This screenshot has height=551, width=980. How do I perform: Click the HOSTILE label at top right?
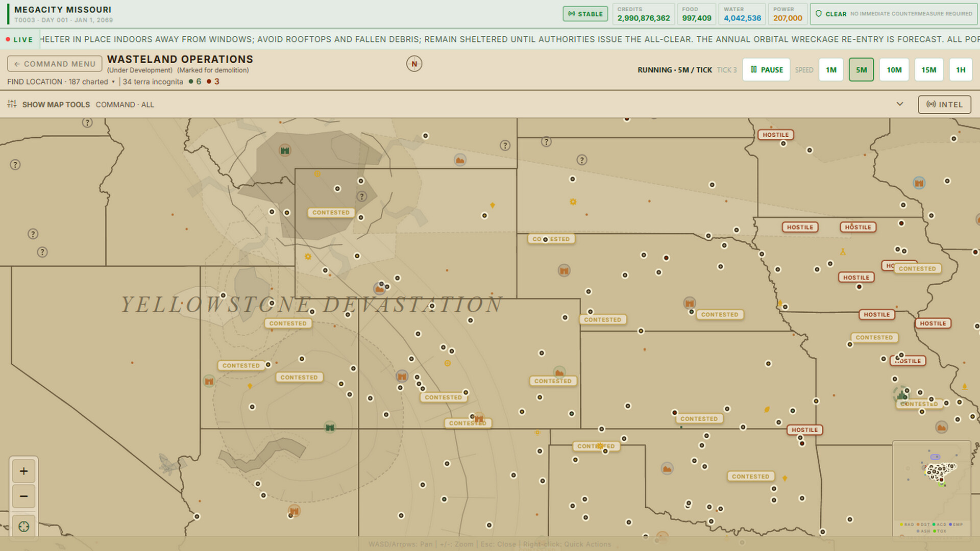(775, 135)
